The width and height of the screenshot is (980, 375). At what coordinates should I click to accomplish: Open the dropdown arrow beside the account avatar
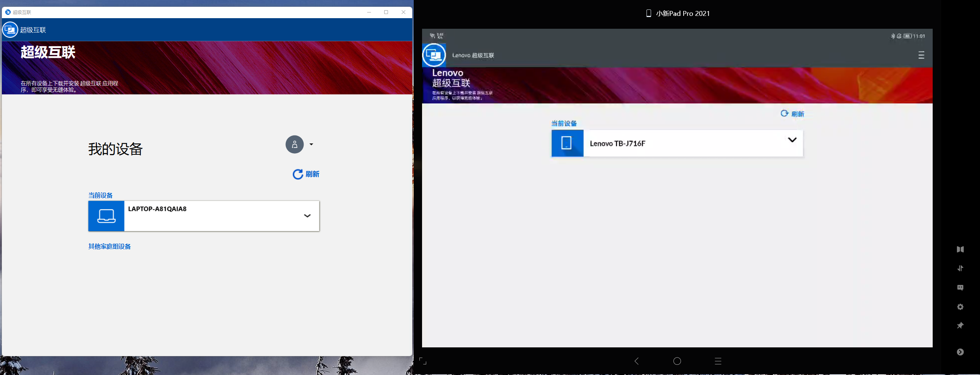pos(311,145)
